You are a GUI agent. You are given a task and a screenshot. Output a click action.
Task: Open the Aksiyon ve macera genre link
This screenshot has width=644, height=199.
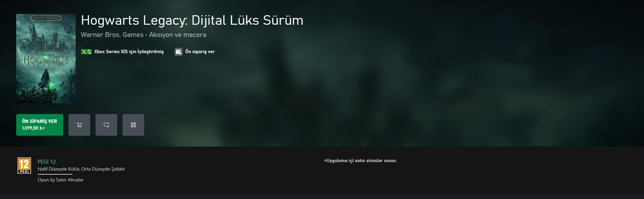click(x=178, y=35)
